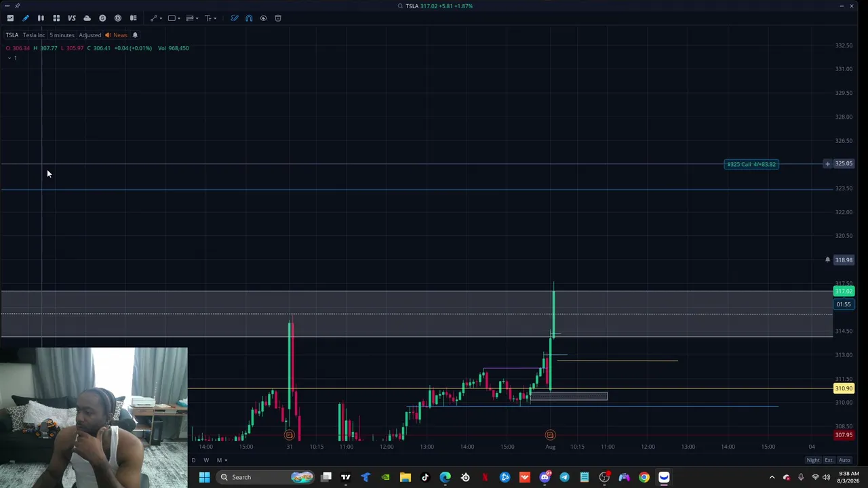Click the replay circle icon in the toolbar
This screenshot has height=488, width=868.
118,18
